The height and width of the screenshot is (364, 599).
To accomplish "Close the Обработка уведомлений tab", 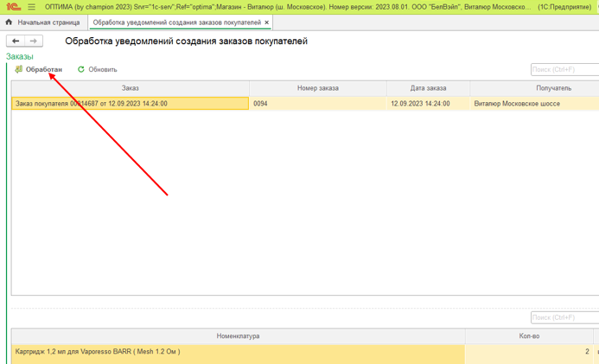I will click(x=267, y=22).
